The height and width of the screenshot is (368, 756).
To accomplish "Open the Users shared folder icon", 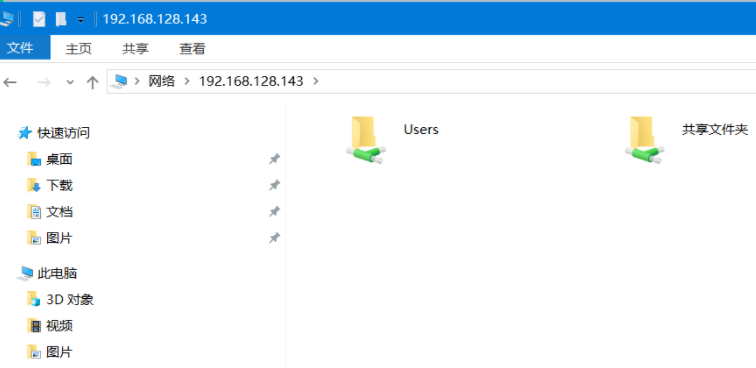I will [366, 139].
